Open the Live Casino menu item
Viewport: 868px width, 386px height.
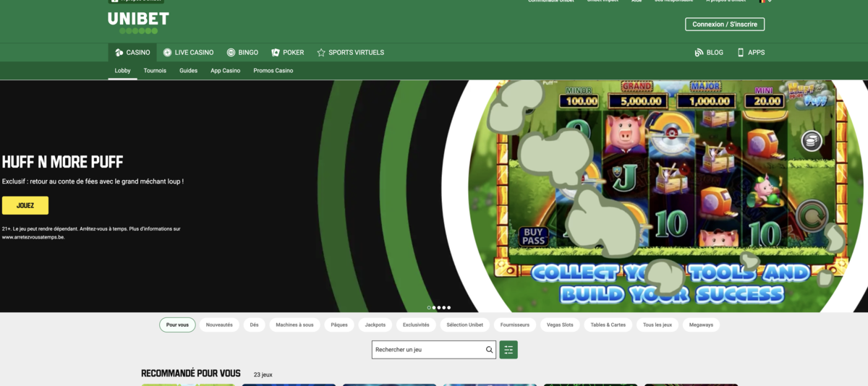188,53
